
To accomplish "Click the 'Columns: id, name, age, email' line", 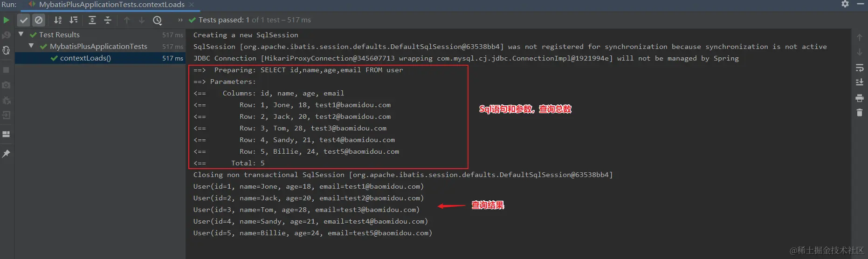I will tap(269, 93).
